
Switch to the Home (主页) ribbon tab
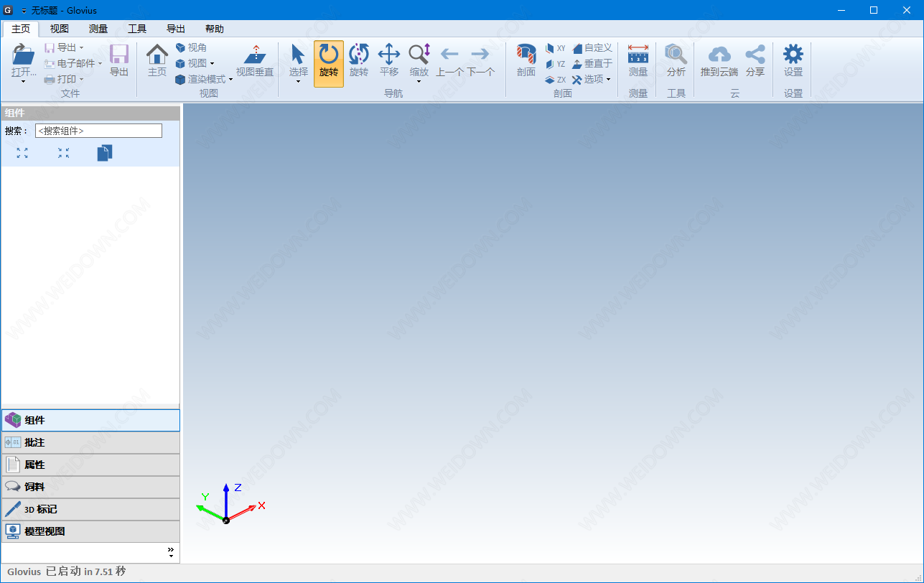(21, 29)
